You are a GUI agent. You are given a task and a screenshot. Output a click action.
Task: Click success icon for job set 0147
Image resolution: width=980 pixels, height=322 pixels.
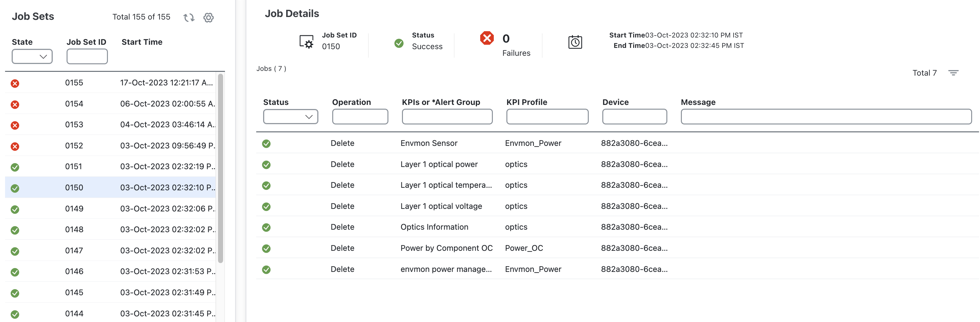click(x=15, y=251)
